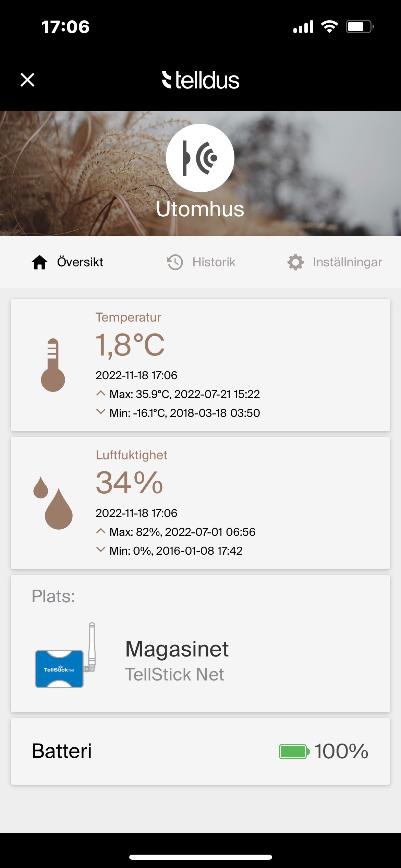The height and width of the screenshot is (868, 401).
Task: Open the Inställningar tab
Action: coord(347,263)
